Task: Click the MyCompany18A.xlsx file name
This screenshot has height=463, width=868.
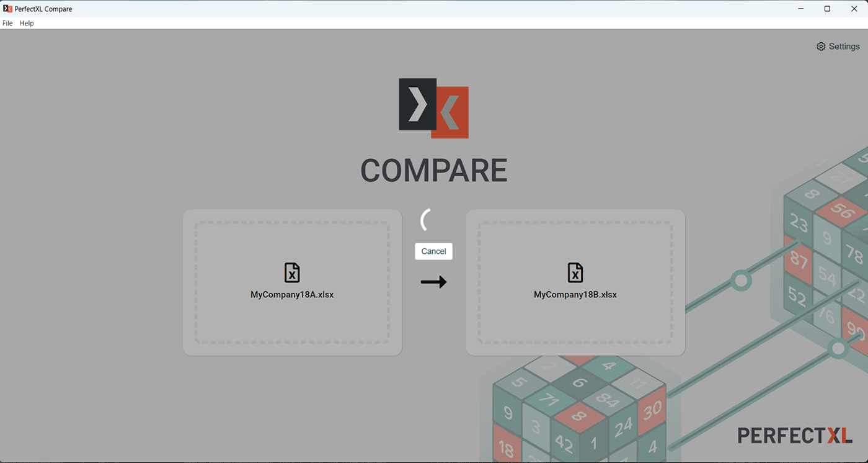Action: pyautogui.click(x=292, y=294)
